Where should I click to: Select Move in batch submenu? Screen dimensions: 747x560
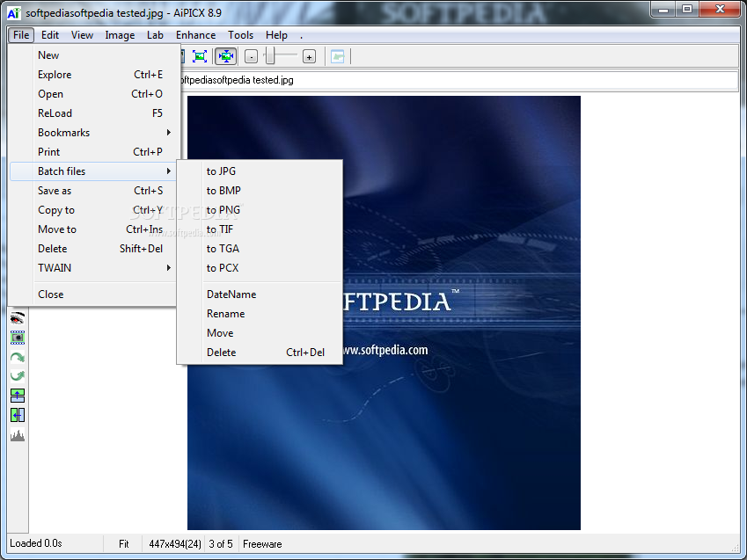260,333
